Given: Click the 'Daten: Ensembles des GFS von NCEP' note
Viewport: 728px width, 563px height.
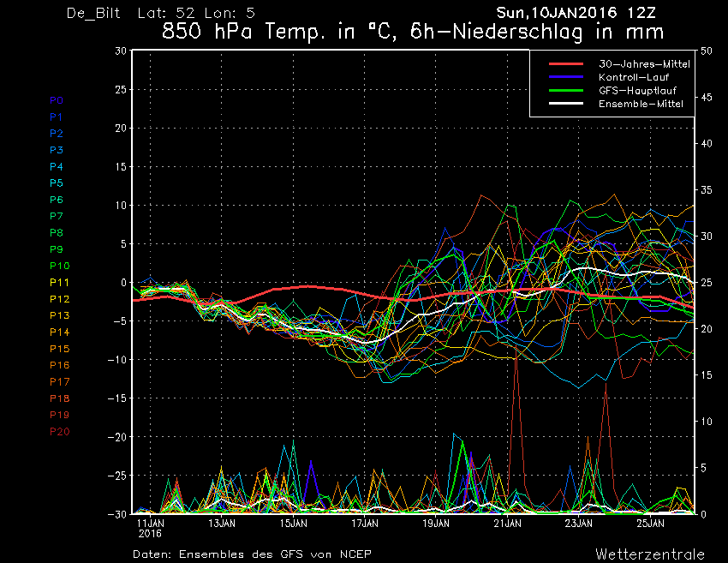Looking at the screenshot, I should pos(252,554).
